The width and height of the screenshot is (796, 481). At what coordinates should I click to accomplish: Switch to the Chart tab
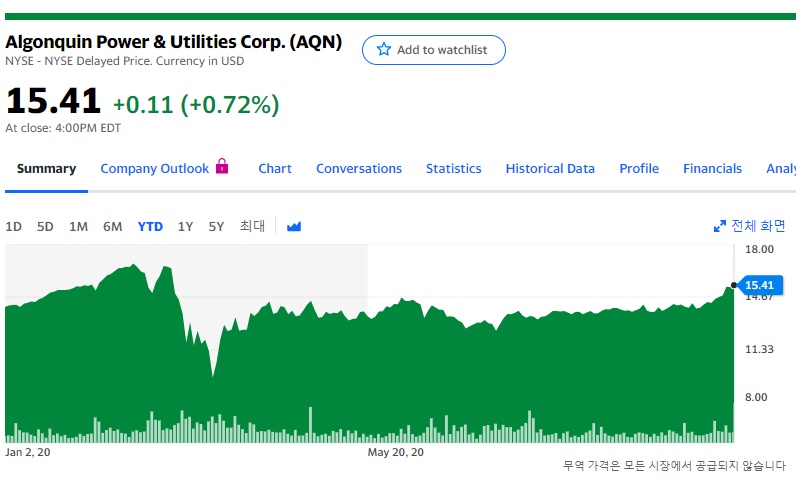(275, 169)
